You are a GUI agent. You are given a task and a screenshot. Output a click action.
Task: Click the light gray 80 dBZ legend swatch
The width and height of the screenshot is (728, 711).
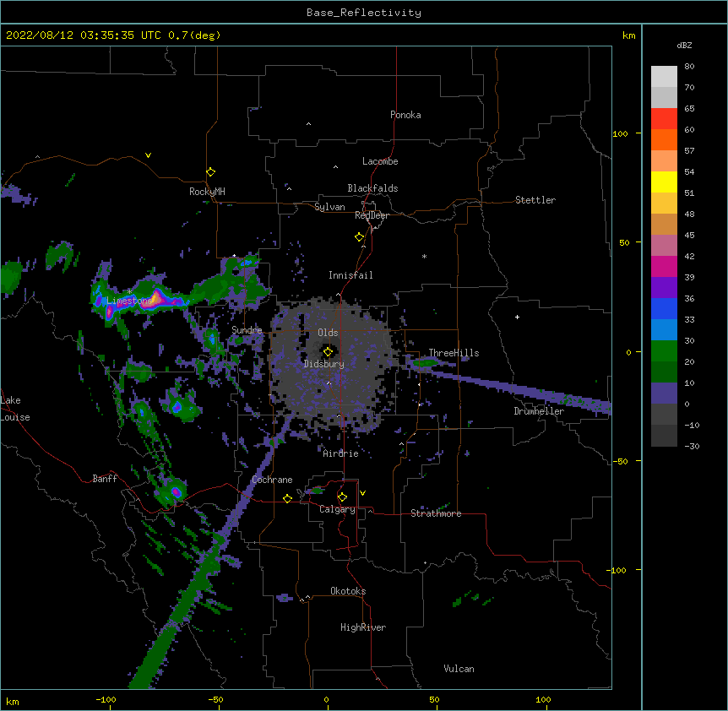(x=664, y=77)
